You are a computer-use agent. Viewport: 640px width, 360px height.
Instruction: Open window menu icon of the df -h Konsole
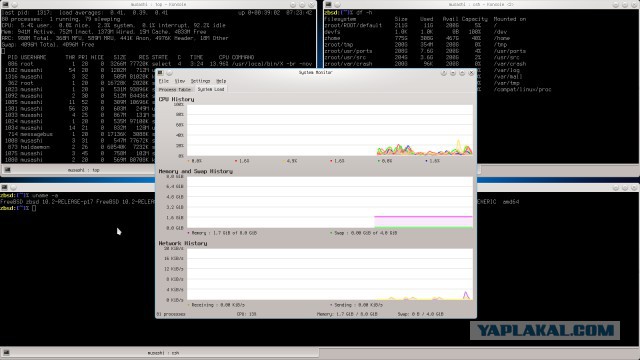click(x=328, y=4)
